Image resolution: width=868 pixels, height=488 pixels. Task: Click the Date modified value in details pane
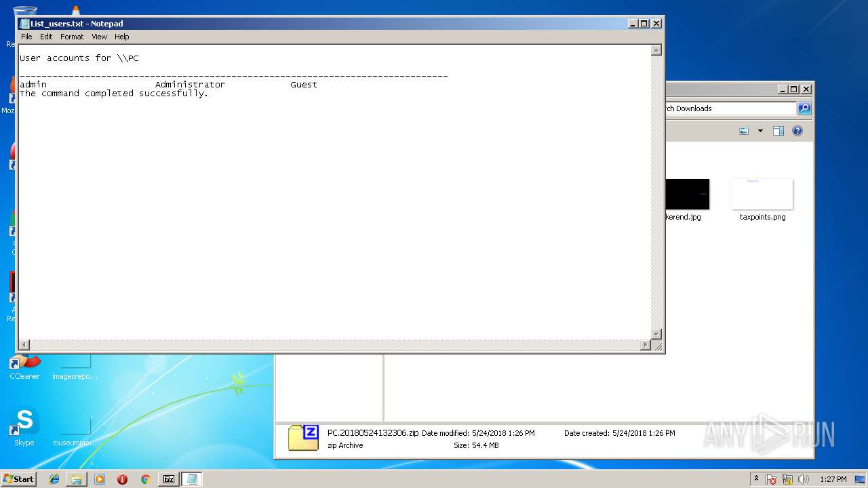click(x=503, y=433)
